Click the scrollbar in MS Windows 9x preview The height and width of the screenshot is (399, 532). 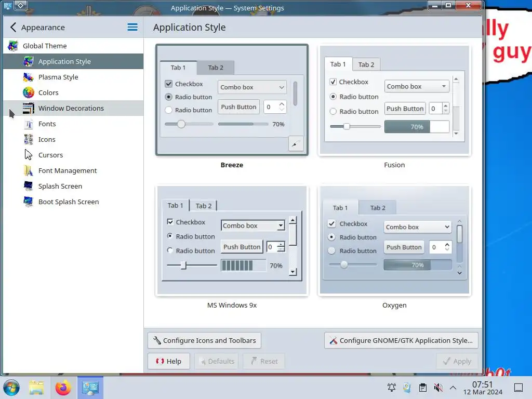coord(293,246)
